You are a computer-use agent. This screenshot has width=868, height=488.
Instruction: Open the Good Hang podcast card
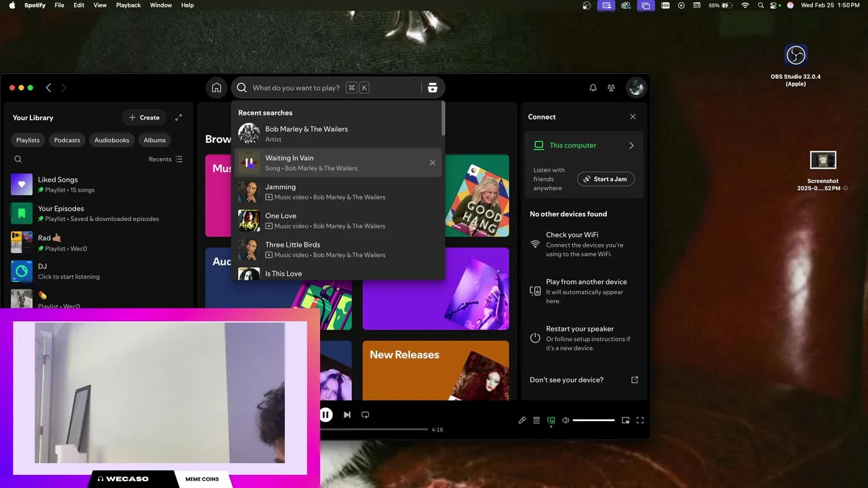[x=477, y=195]
